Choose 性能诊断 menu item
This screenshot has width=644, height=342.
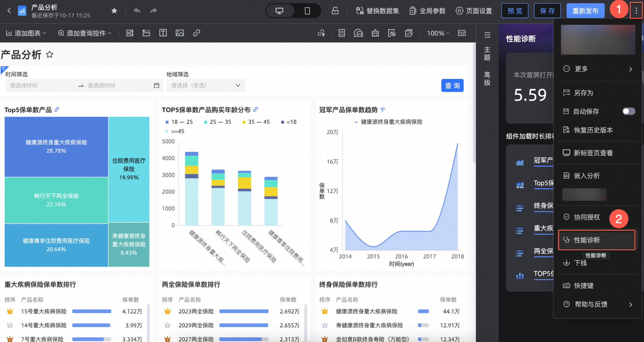click(597, 240)
